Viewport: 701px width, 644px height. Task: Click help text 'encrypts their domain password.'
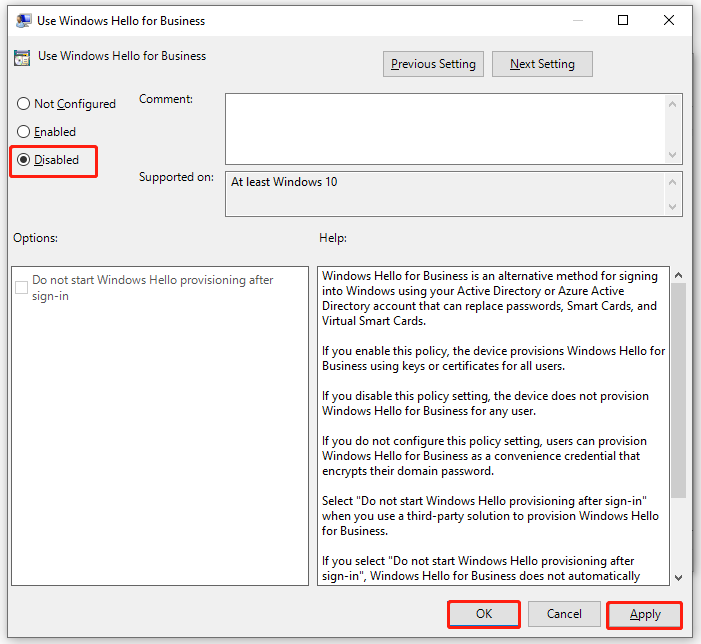pyautogui.click(x=408, y=471)
